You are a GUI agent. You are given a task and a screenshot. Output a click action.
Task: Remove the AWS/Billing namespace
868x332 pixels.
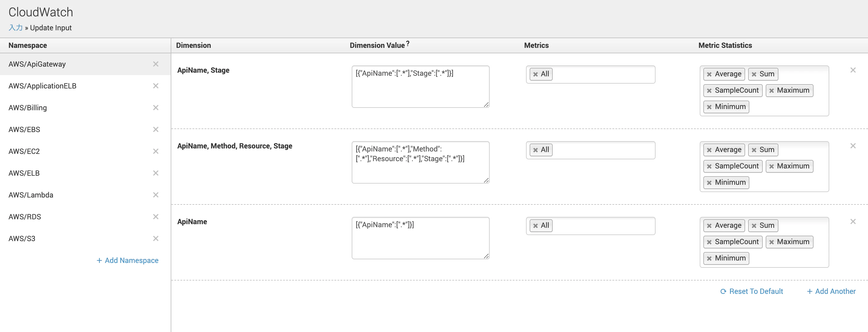pyautogui.click(x=156, y=108)
